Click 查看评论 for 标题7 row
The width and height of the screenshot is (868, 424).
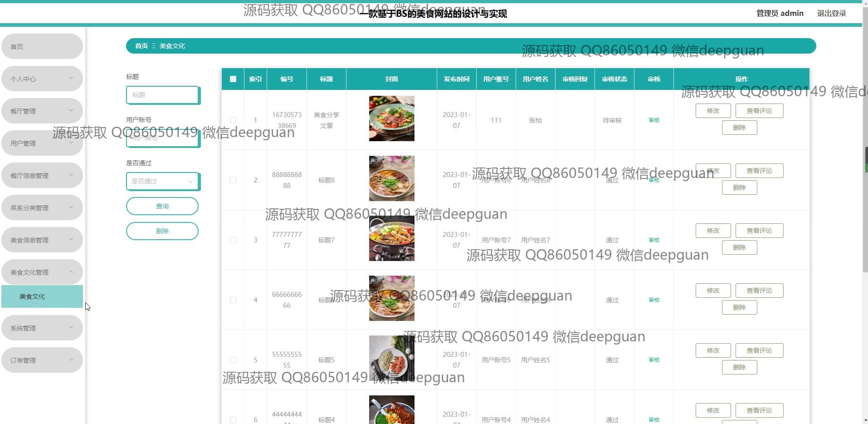760,231
